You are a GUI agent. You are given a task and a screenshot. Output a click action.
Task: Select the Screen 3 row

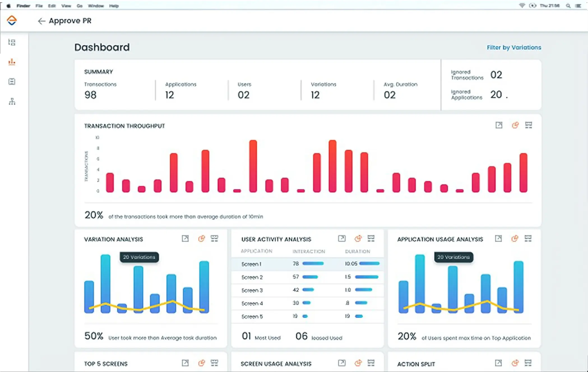pos(307,290)
